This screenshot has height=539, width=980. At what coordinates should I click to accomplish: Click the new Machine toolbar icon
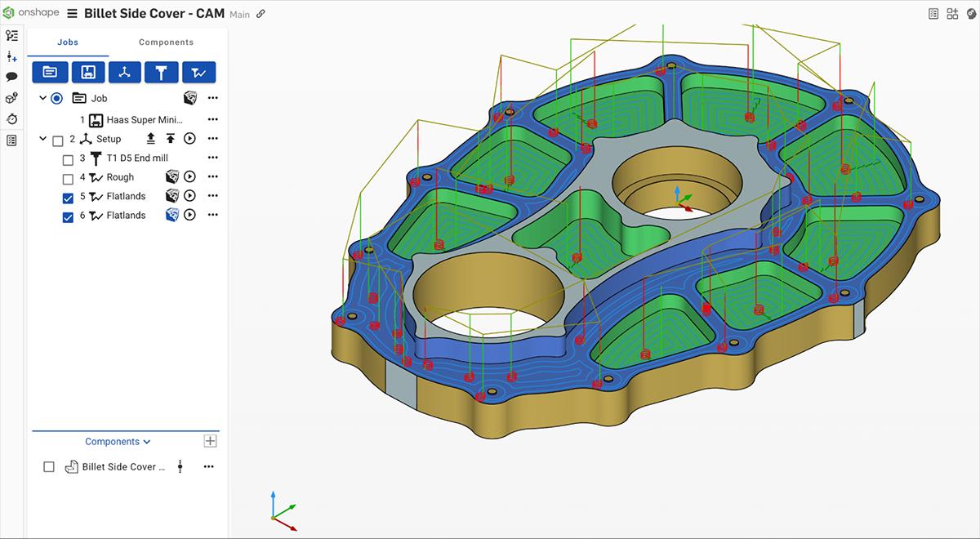point(87,72)
